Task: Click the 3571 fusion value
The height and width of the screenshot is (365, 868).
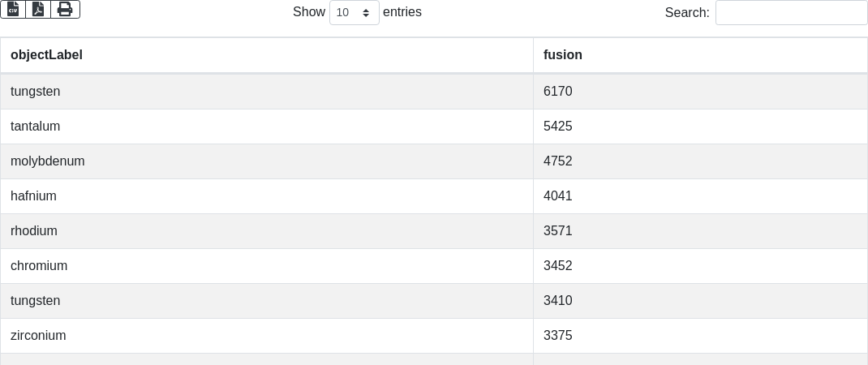Action: [x=558, y=231]
